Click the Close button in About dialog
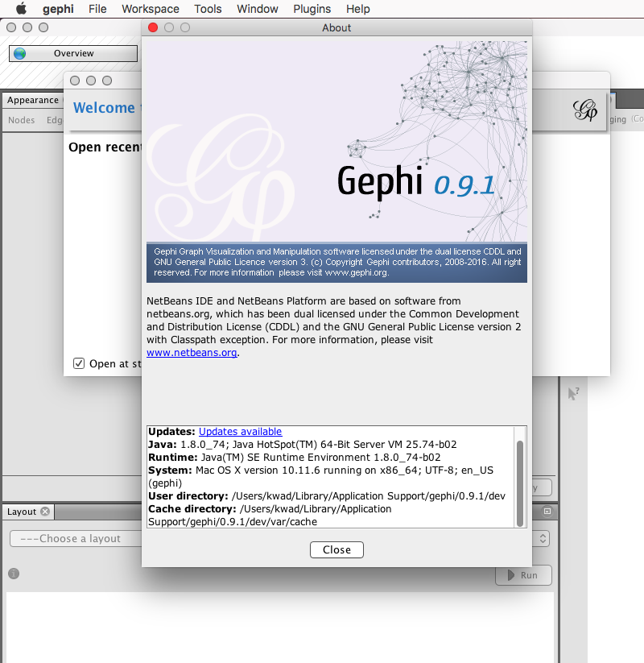Screen dimensions: 644x663 point(336,549)
